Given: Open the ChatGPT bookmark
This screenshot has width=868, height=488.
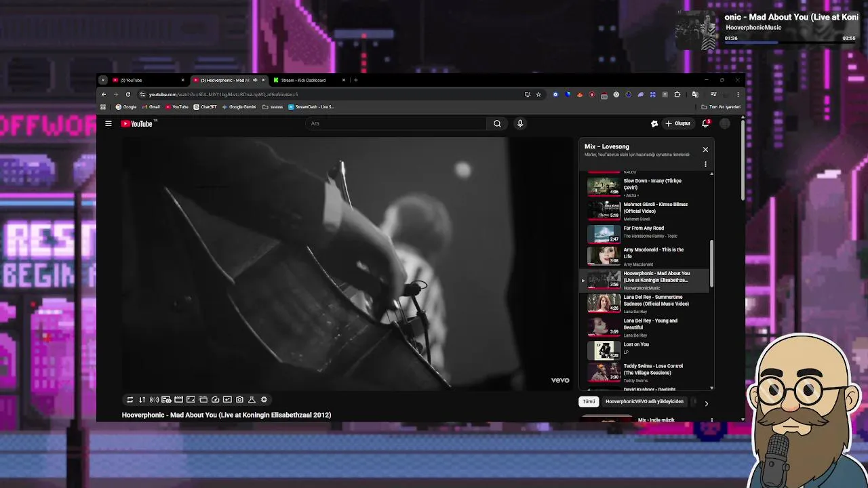Looking at the screenshot, I should pos(205,106).
